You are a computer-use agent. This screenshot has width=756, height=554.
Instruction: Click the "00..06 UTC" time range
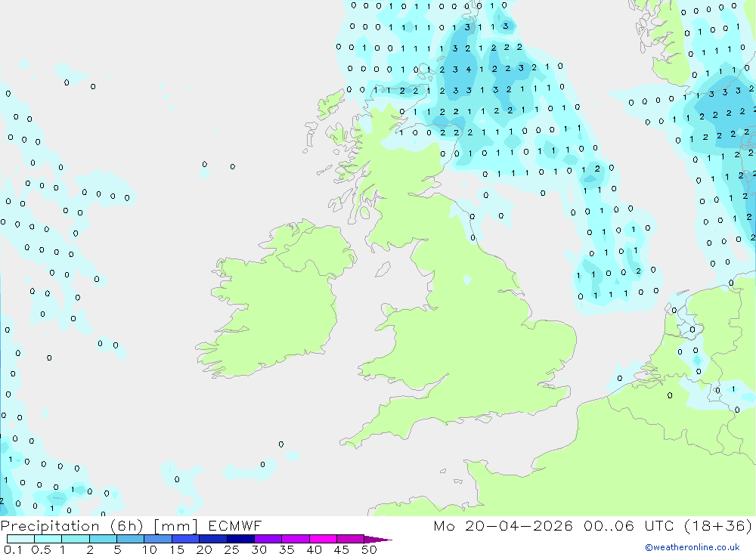pos(628,526)
